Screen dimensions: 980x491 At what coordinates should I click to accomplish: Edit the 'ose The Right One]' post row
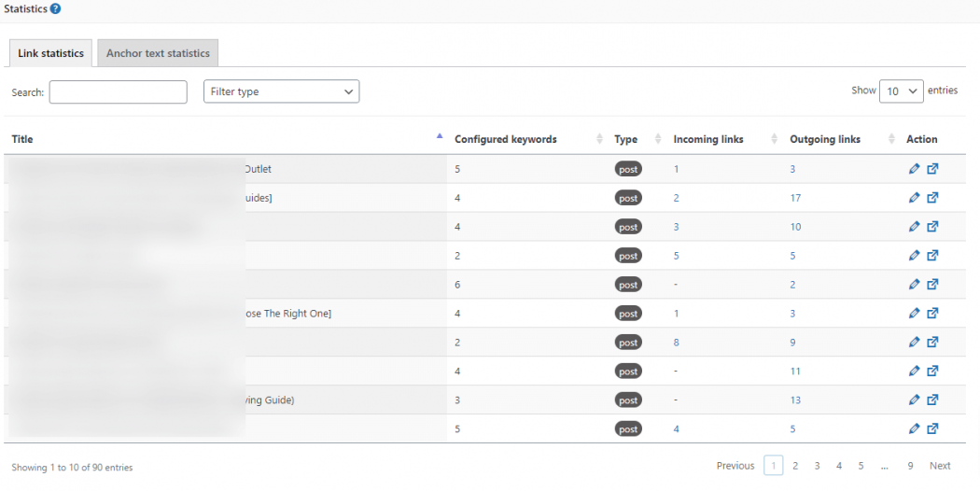pyautogui.click(x=915, y=313)
